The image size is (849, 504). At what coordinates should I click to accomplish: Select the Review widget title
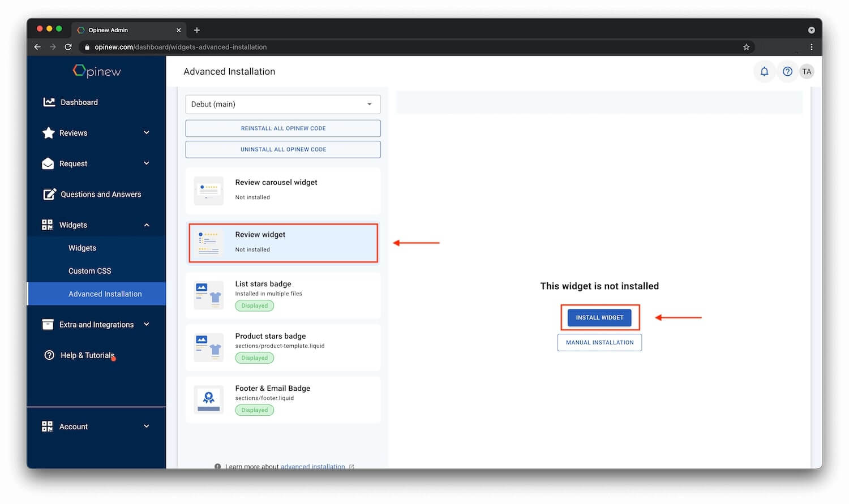click(260, 234)
